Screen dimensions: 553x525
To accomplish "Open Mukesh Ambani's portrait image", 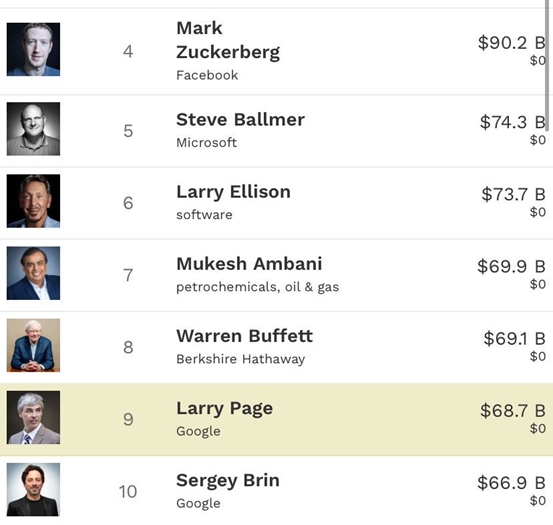I will [x=33, y=273].
